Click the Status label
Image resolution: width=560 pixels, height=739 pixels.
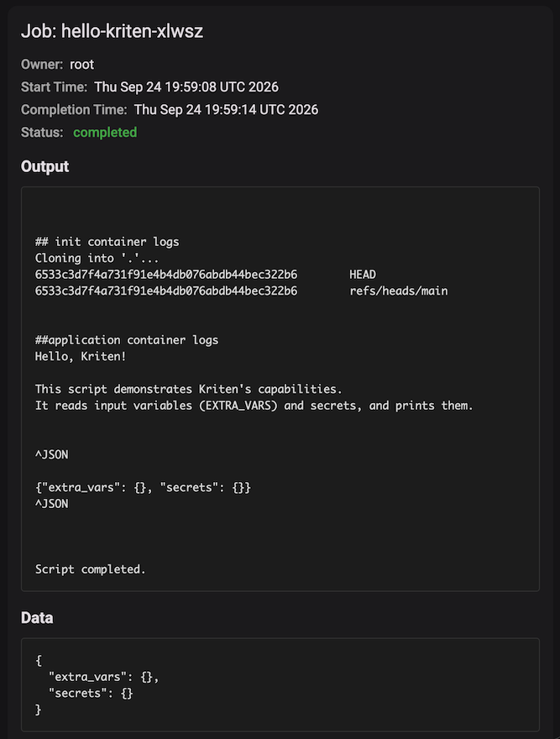coord(42,133)
